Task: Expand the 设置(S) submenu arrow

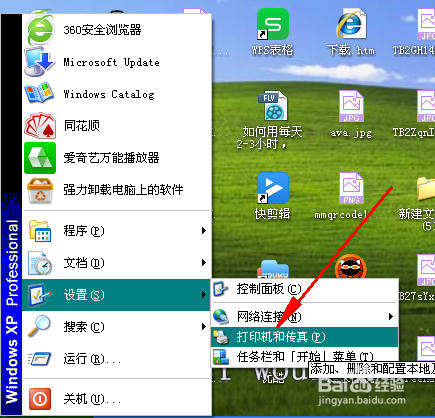Action: click(x=204, y=295)
